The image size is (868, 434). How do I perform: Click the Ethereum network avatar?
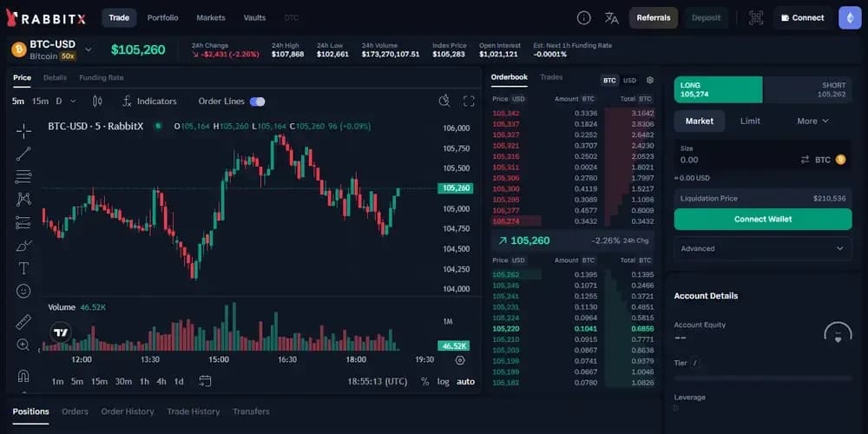click(x=850, y=17)
